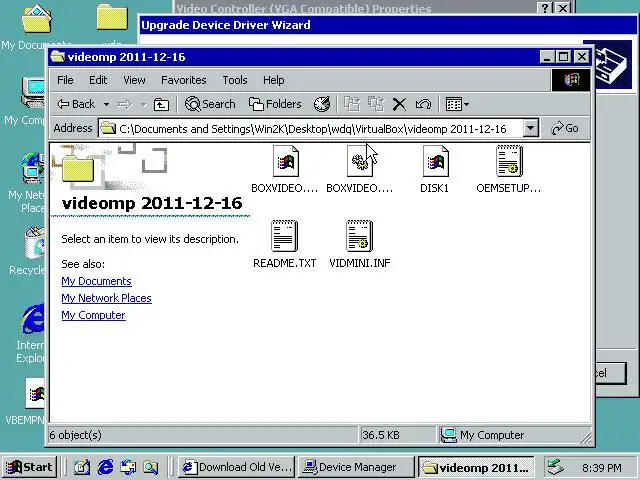Click the 6 object(s) status bar text
The width and height of the screenshot is (640, 480).
tap(76, 435)
